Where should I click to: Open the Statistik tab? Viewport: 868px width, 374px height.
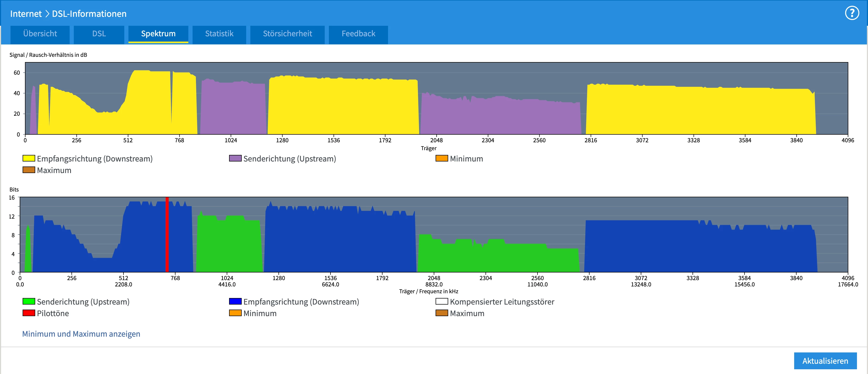[219, 34]
